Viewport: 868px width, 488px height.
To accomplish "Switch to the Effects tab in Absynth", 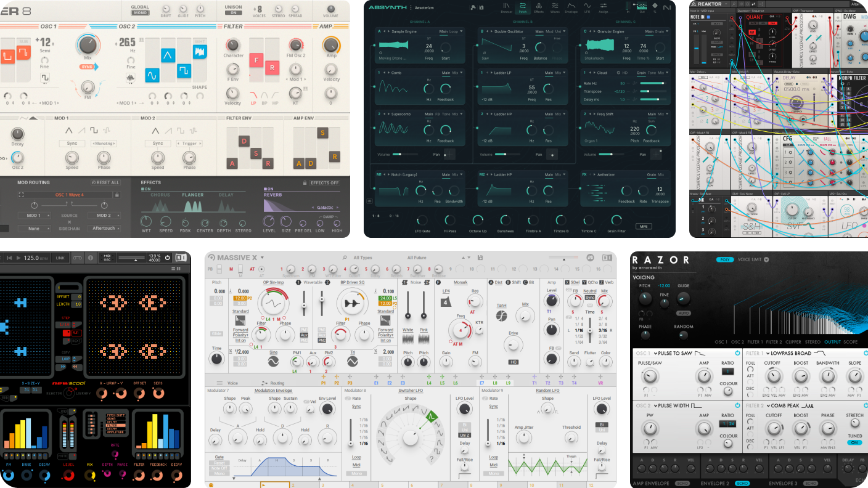I will [x=539, y=7].
